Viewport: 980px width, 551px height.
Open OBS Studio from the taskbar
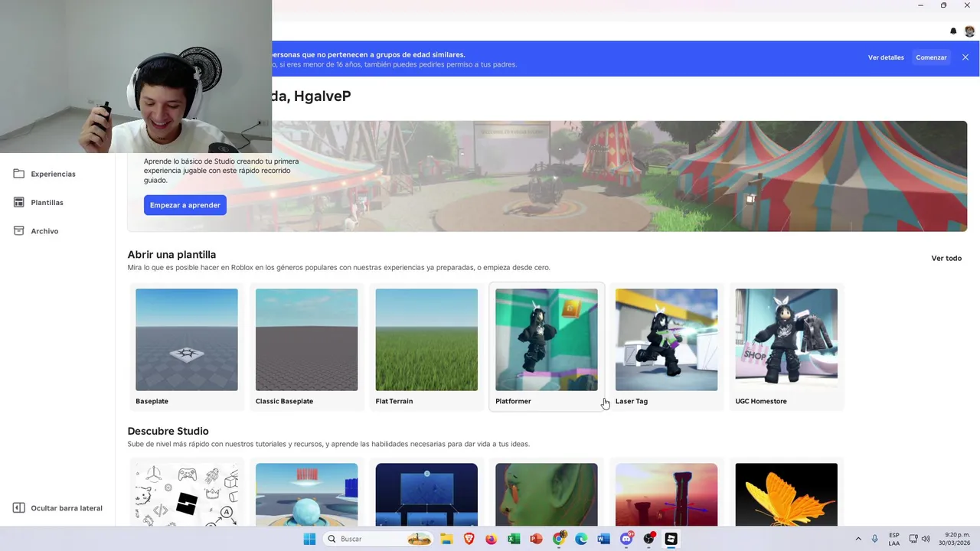coord(648,539)
